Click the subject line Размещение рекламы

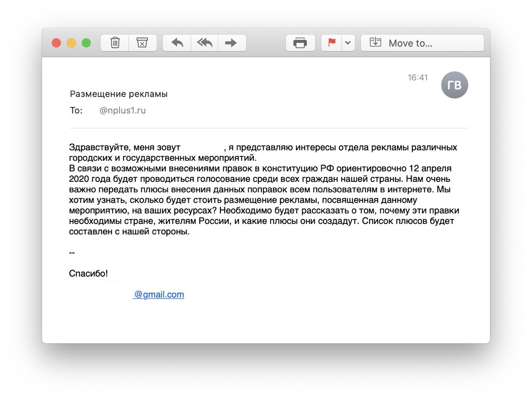pyautogui.click(x=118, y=94)
